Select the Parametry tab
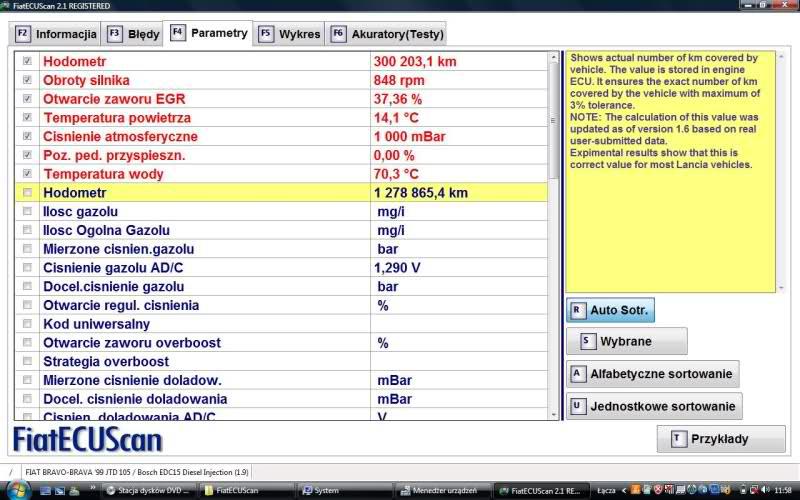The width and height of the screenshot is (800, 500). coord(208,33)
